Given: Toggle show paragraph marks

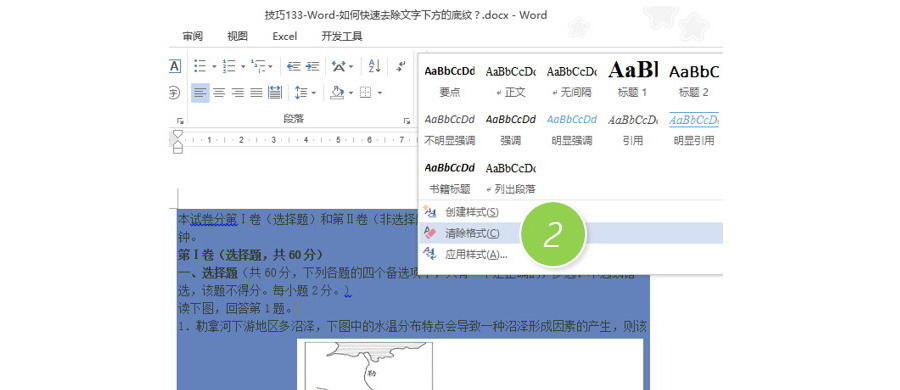Looking at the screenshot, I should [401, 66].
